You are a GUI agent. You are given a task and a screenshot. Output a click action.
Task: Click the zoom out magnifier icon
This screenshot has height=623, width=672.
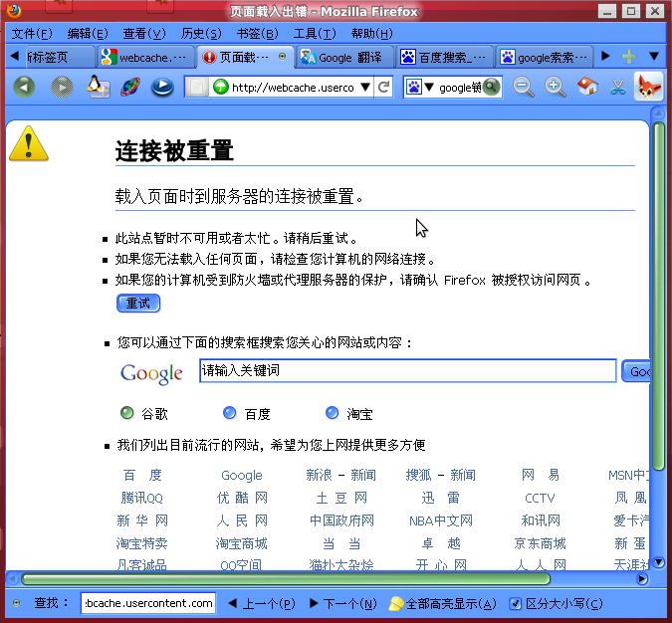pos(523,87)
